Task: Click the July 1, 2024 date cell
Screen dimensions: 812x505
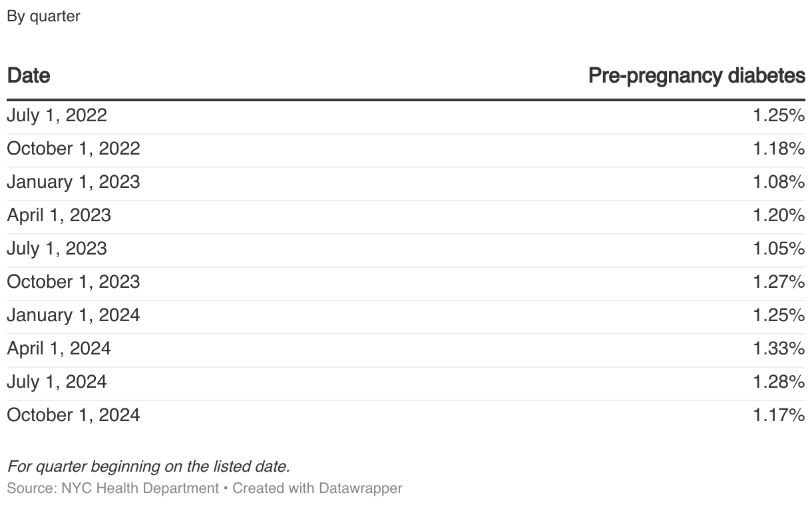Action: coord(57,382)
